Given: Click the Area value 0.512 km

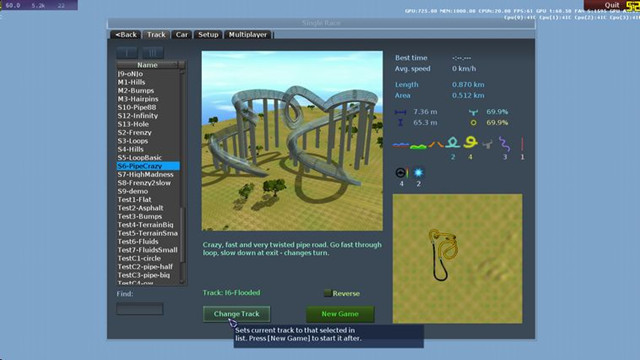Looking at the screenshot, I should point(468,95).
